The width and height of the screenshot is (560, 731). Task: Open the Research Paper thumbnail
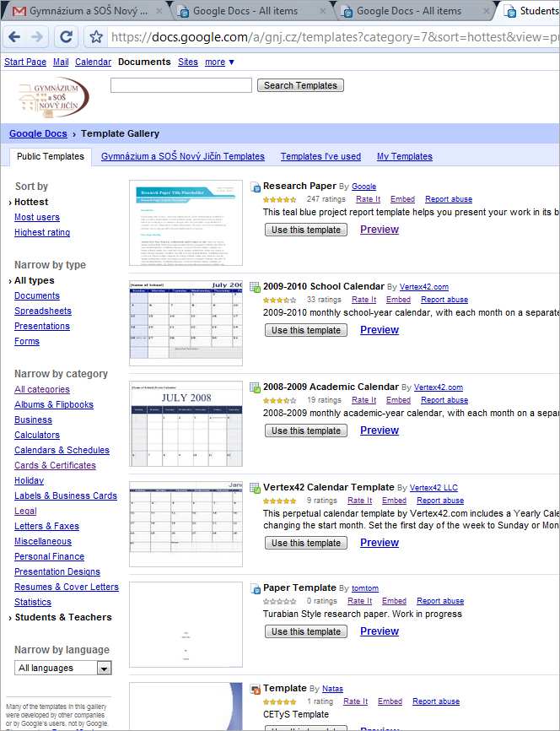coord(186,223)
